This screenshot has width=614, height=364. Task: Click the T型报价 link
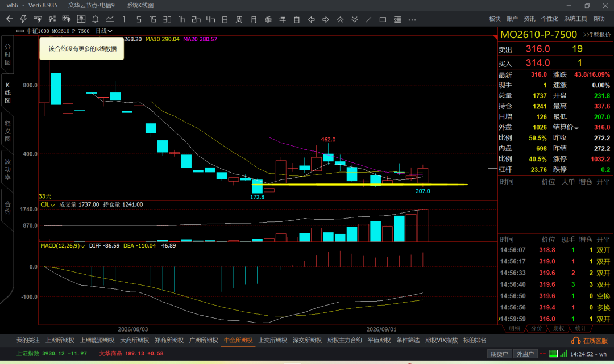(597, 35)
